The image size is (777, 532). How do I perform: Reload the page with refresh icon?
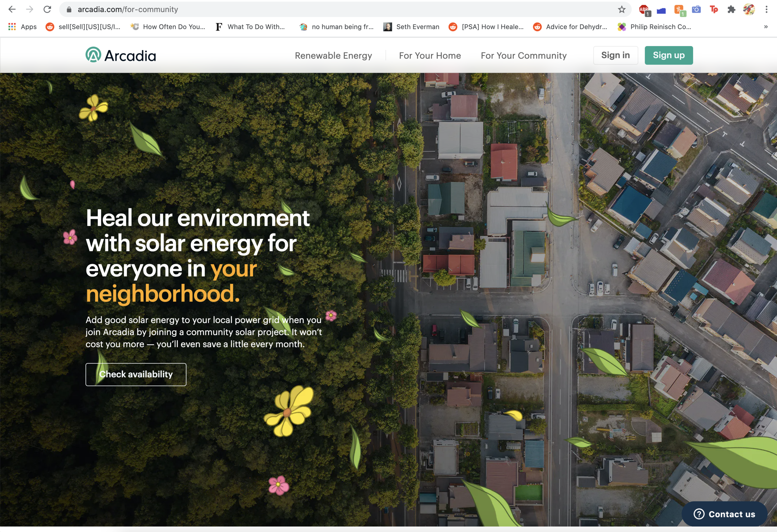coord(47,9)
